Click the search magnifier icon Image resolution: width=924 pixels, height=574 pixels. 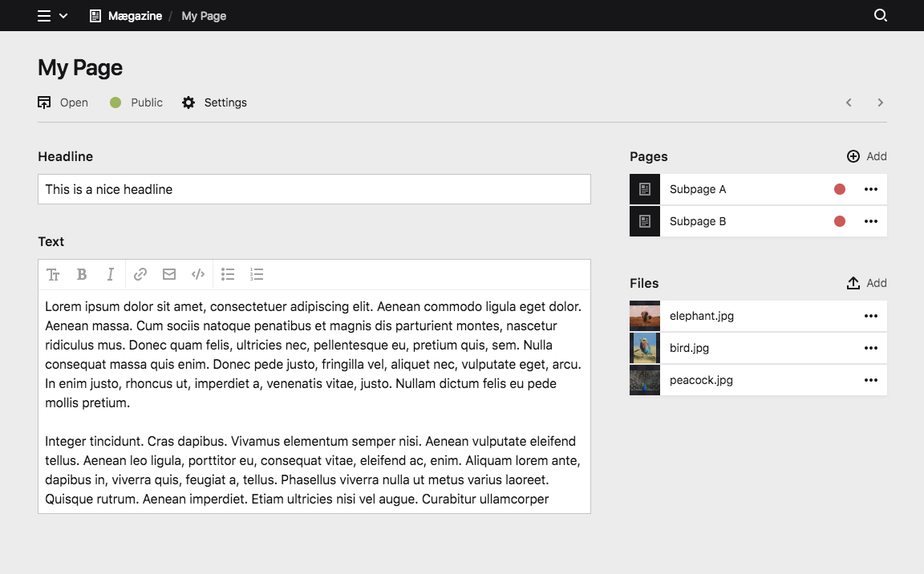[x=880, y=16]
